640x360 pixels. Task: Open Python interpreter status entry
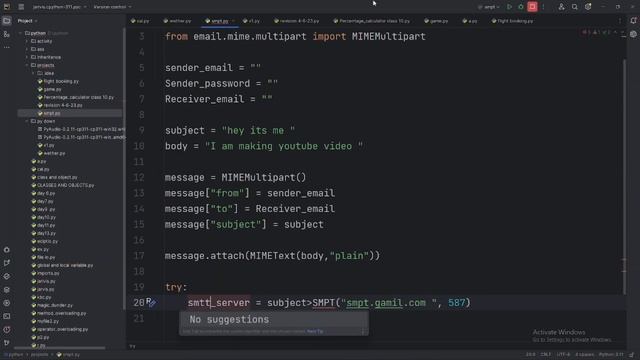(611, 354)
